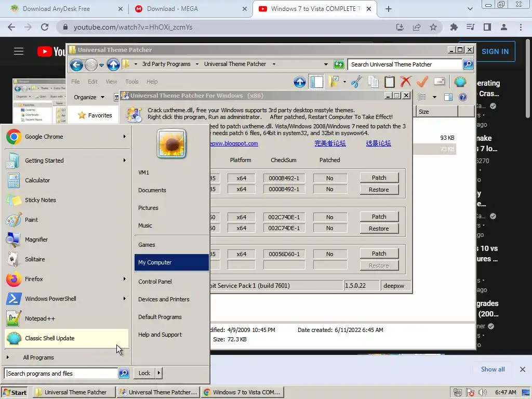
Task: Click the red X Delete toolbar icon
Action: (x=406, y=82)
